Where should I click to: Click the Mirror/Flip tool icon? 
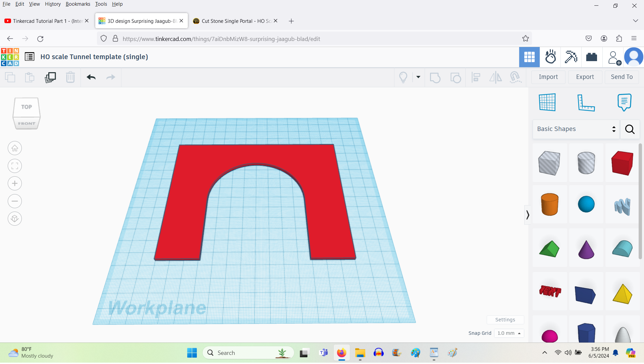pos(496,77)
